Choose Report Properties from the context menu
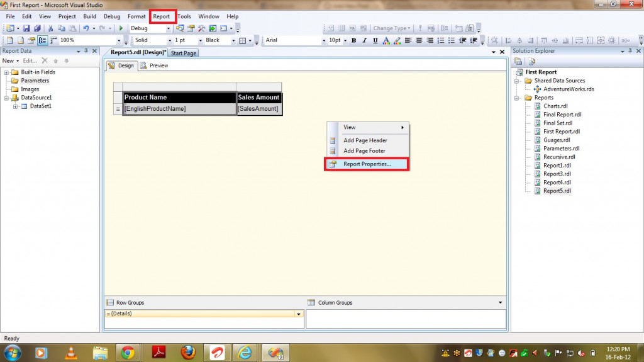This screenshot has width=644, height=362. [x=367, y=164]
